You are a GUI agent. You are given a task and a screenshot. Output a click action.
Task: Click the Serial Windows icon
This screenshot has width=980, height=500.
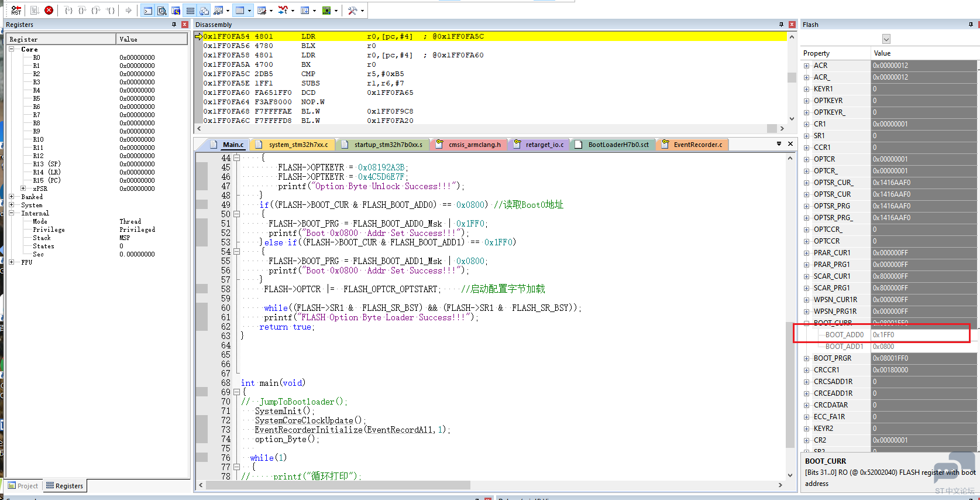[262, 10]
